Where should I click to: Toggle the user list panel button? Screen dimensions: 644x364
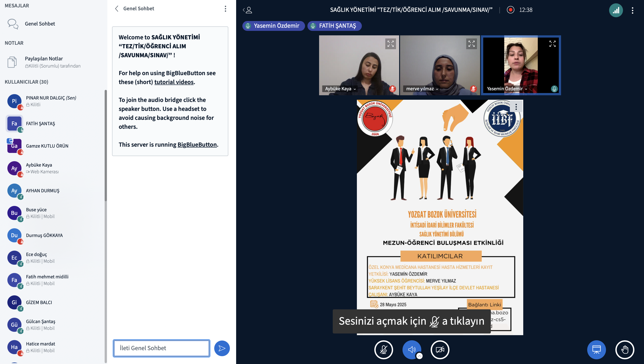pos(248,10)
